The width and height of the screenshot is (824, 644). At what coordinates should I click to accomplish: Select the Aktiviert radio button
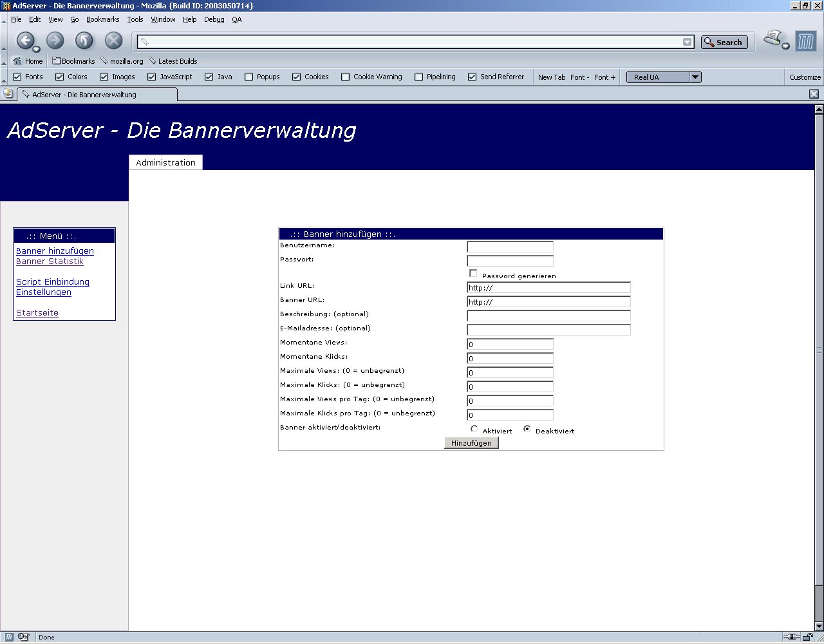pos(474,429)
